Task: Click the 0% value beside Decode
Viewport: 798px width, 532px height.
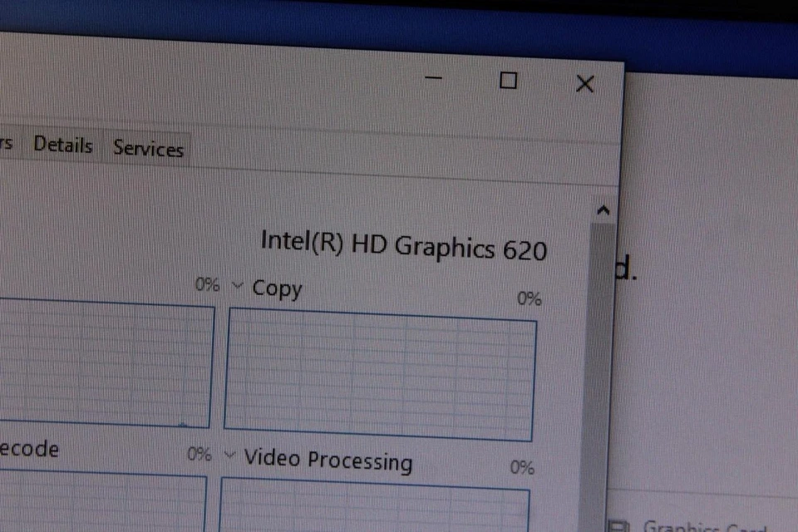Action: point(199,456)
